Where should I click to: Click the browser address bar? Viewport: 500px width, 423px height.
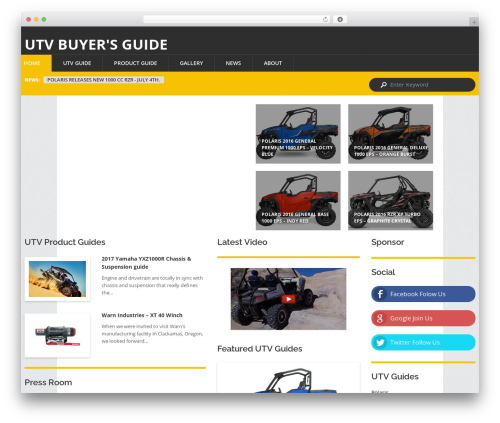(x=237, y=19)
